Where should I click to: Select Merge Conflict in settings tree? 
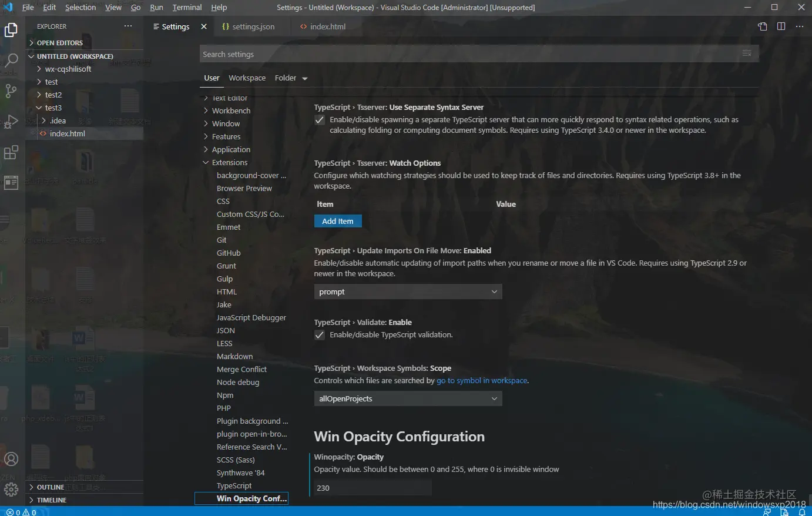[x=241, y=369]
